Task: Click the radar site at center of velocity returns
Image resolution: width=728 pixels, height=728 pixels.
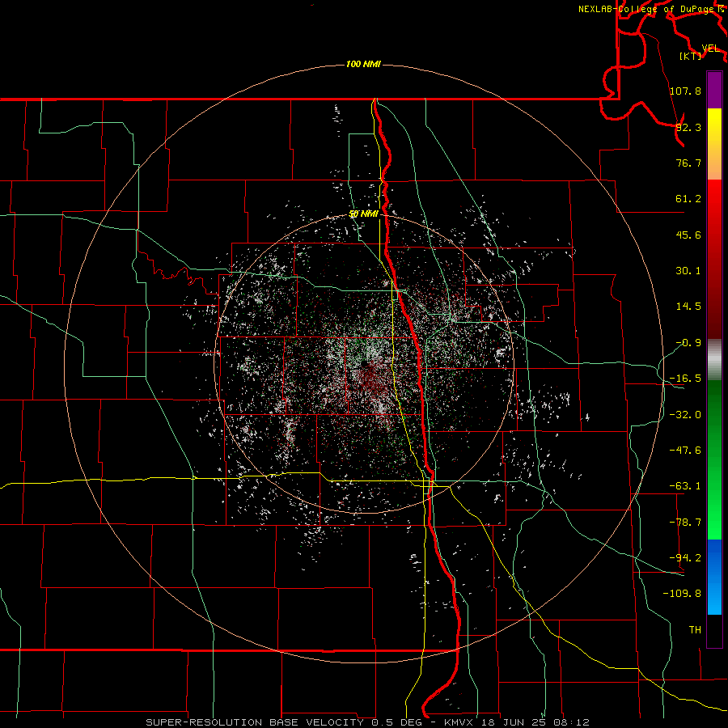Action: pyautogui.click(x=365, y=364)
